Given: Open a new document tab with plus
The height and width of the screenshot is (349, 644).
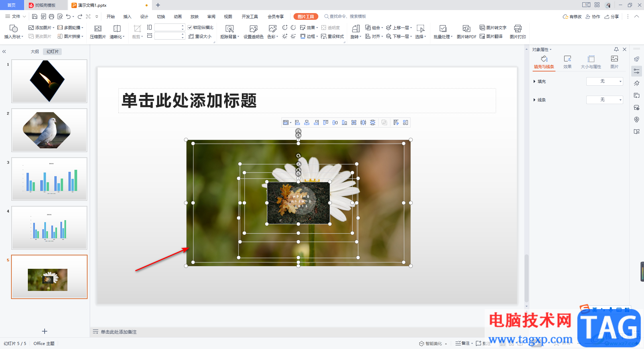Looking at the screenshot, I should (x=158, y=5).
